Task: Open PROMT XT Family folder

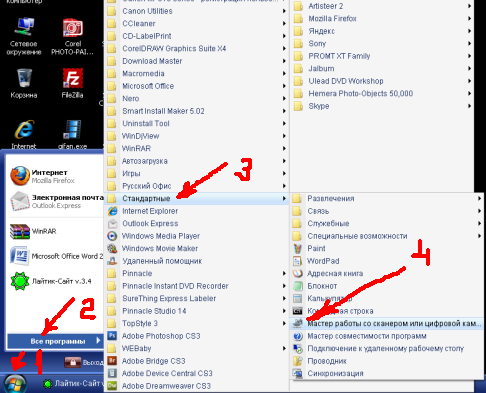Action: coord(382,56)
